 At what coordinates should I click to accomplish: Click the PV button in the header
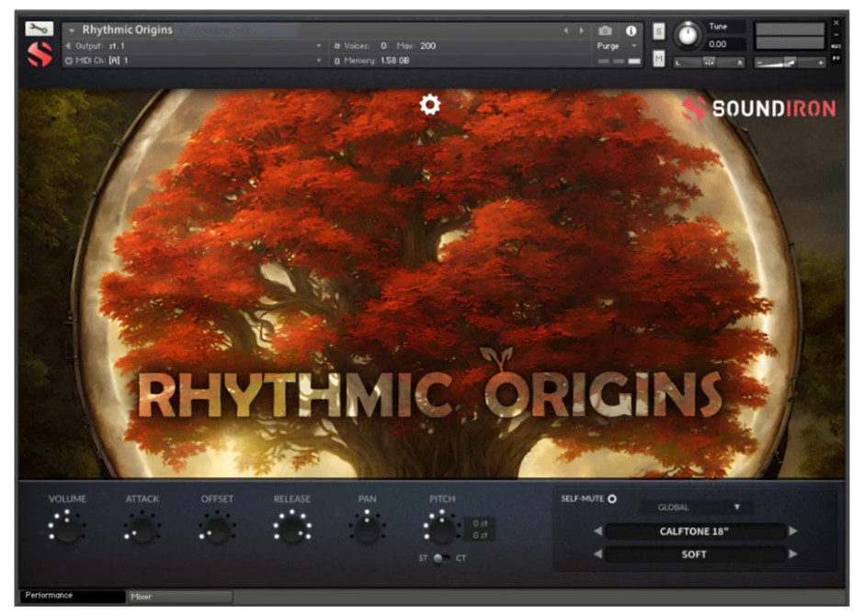pyautogui.click(x=836, y=58)
